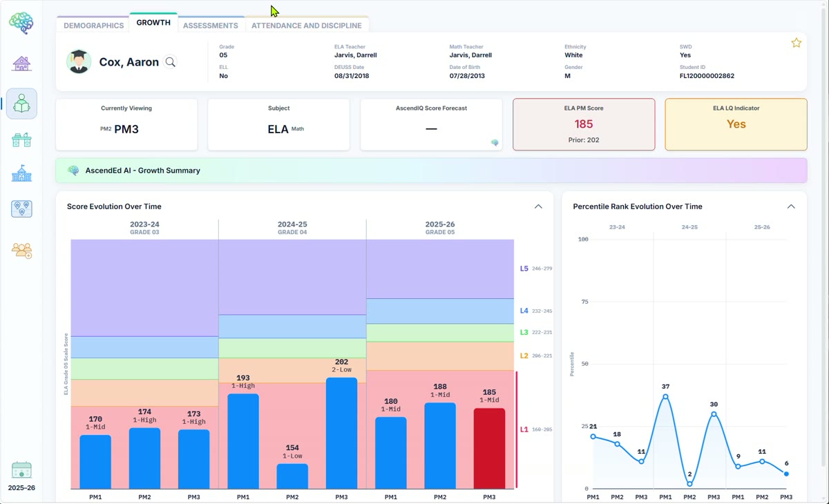
Task: Click the percentile point labeled 18
Action: 618,444
